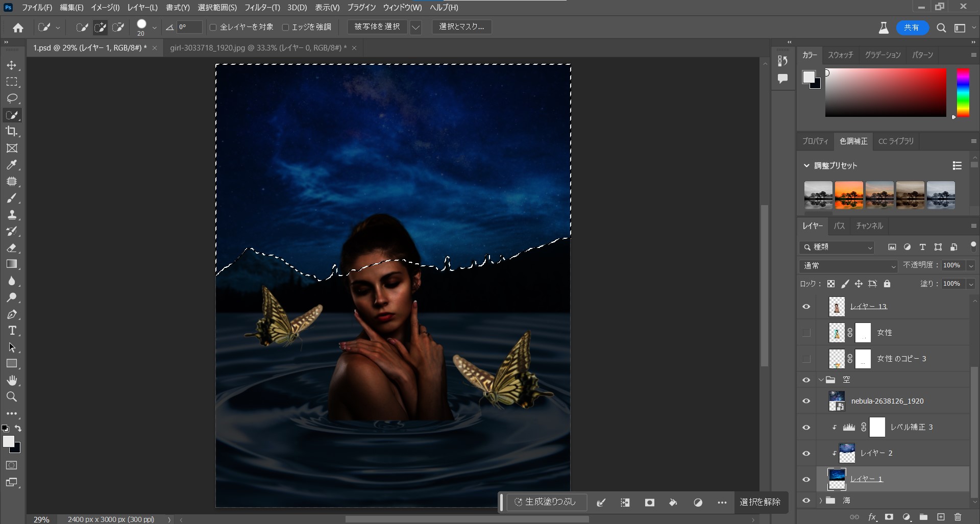Viewport: 980px width, 524px height.
Task: Click the 選択を解除 button
Action: point(760,503)
